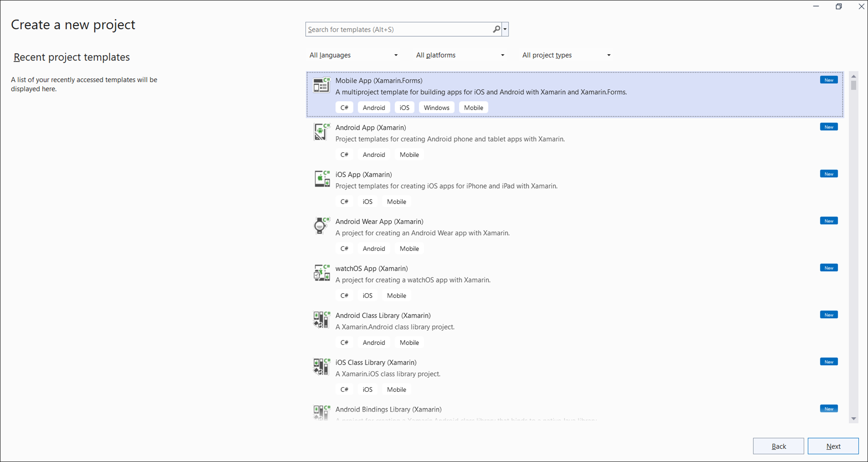
Task: Click the Next button
Action: coord(833,446)
